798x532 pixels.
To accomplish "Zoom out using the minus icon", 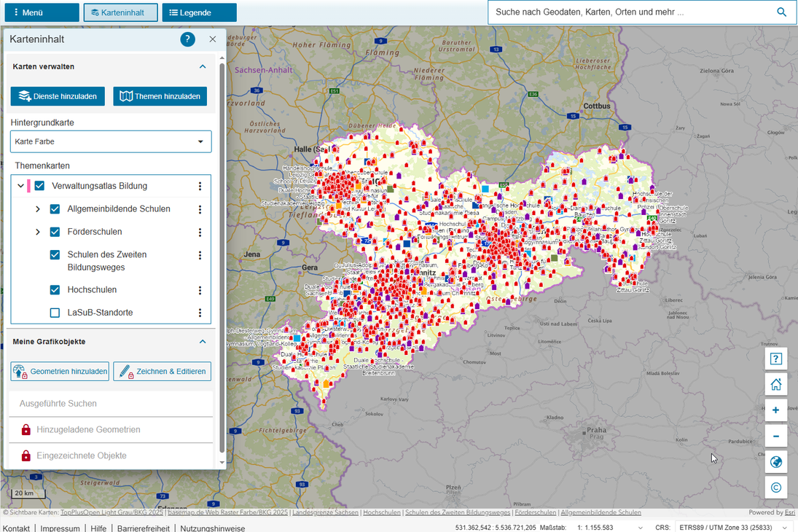I will [775, 436].
